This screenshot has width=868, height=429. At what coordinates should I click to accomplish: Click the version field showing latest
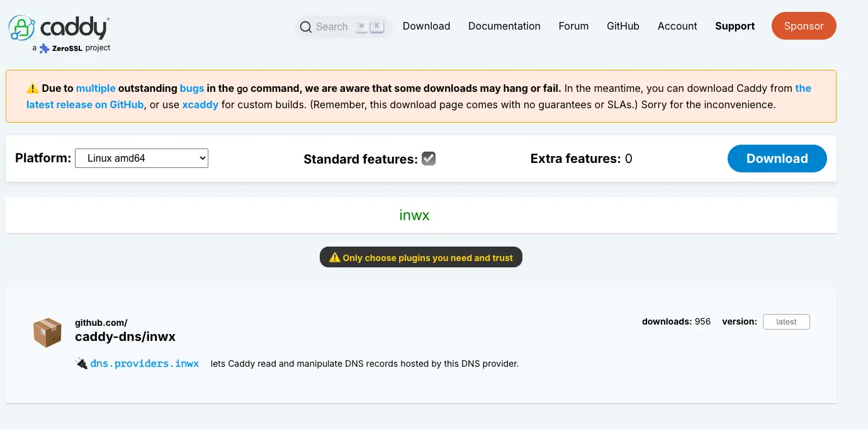point(786,321)
